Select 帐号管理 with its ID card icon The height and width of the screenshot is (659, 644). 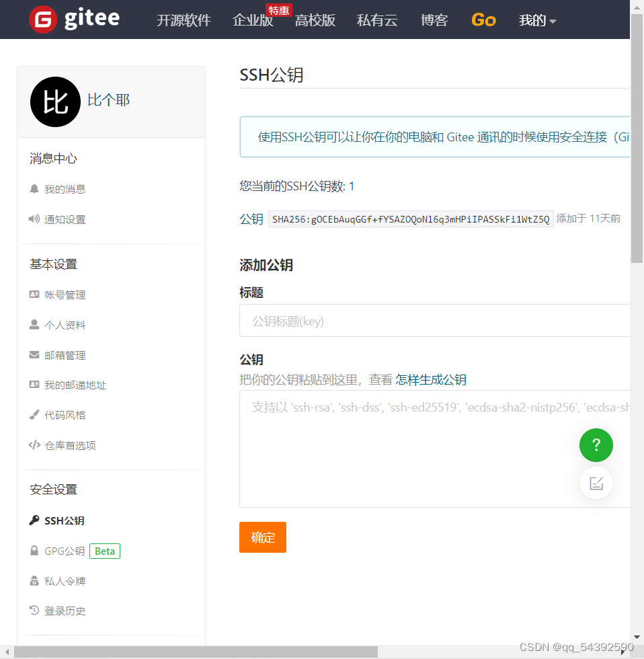(64, 295)
